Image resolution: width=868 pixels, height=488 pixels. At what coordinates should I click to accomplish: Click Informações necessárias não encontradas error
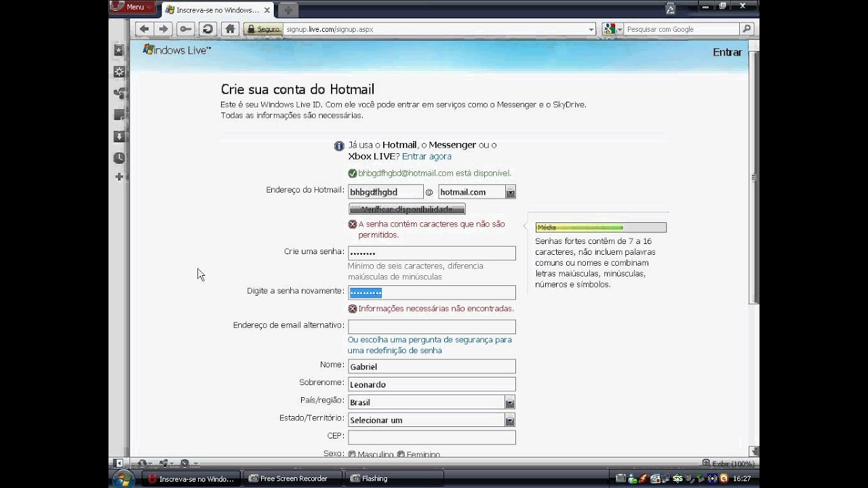436,308
